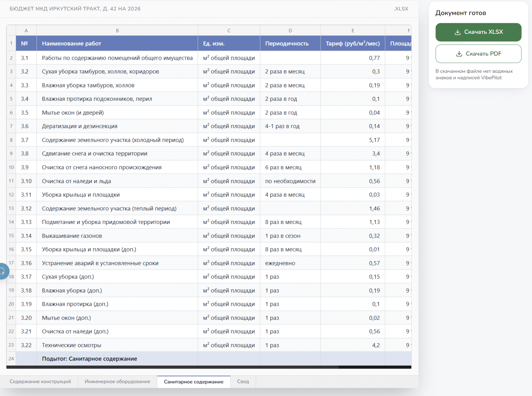Click the Тариф (руб/м²/мес) header cell
Viewport: 532px width, 396px height.
point(353,43)
